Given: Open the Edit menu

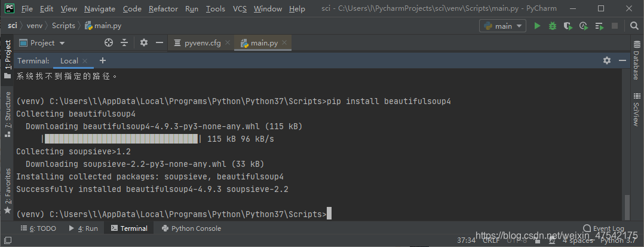Looking at the screenshot, I should tap(47, 8).
